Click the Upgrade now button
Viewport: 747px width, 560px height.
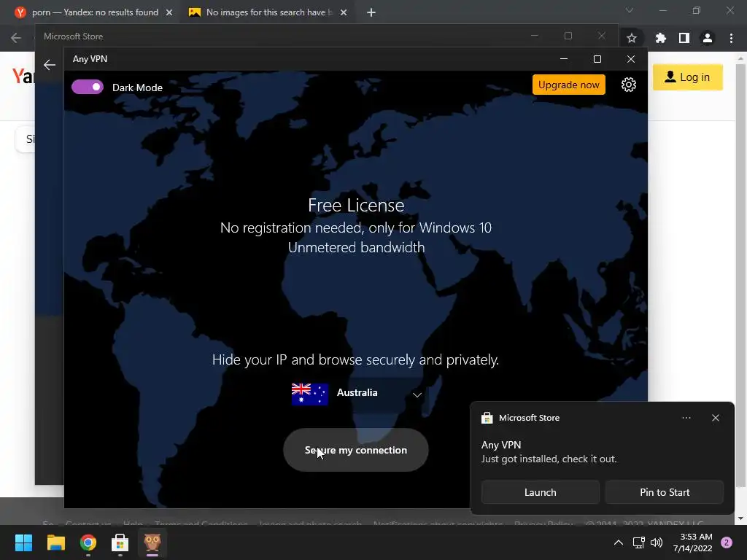pyautogui.click(x=568, y=85)
